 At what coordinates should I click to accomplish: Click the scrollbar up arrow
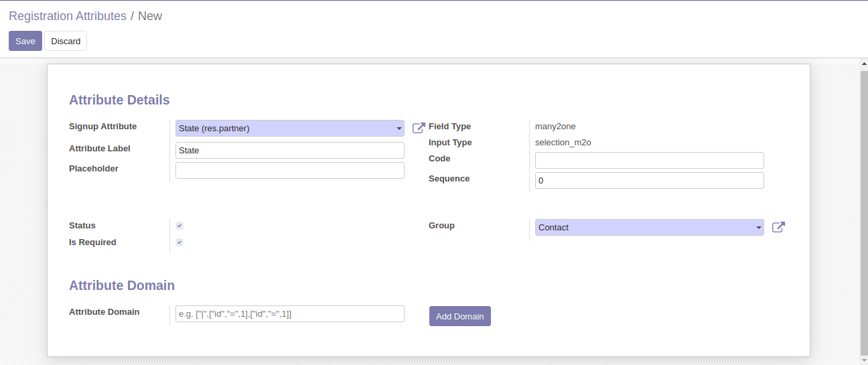coord(863,64)
